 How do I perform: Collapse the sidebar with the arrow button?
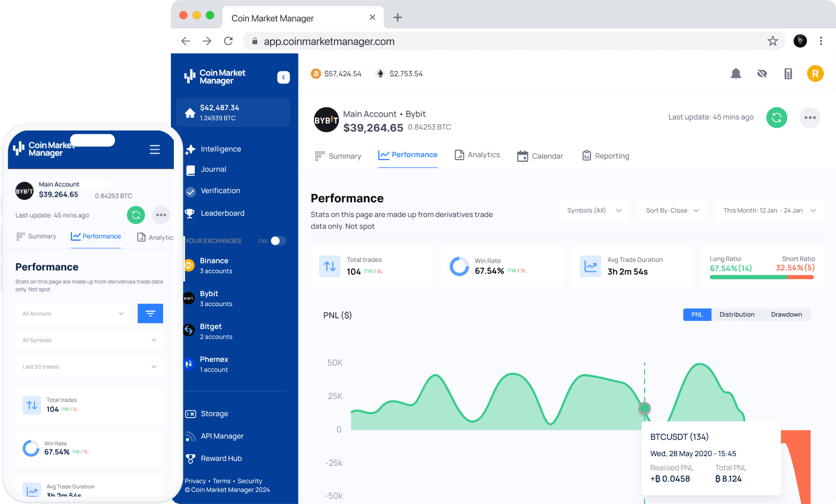(283, 77)
